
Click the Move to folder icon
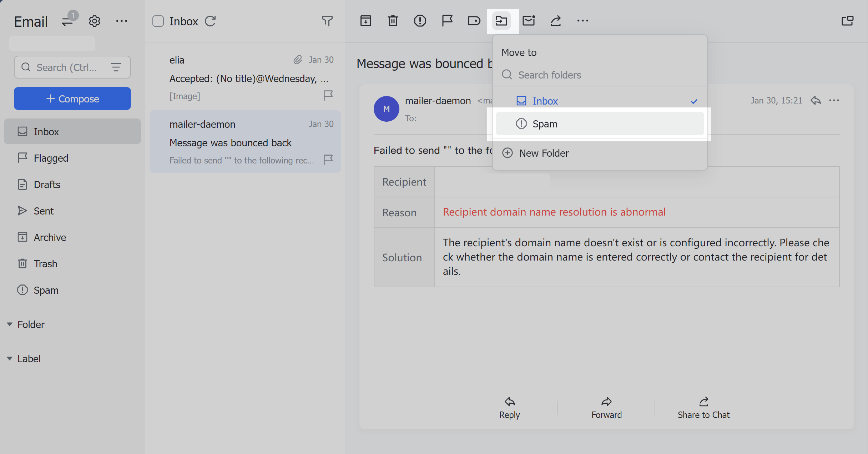point(501,21)
